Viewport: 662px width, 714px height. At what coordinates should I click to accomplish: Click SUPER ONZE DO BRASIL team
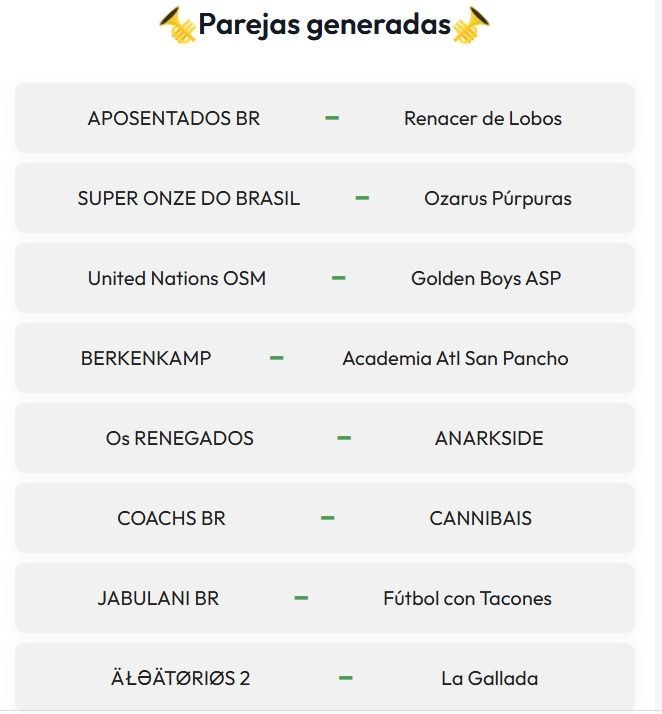point(189,198)
